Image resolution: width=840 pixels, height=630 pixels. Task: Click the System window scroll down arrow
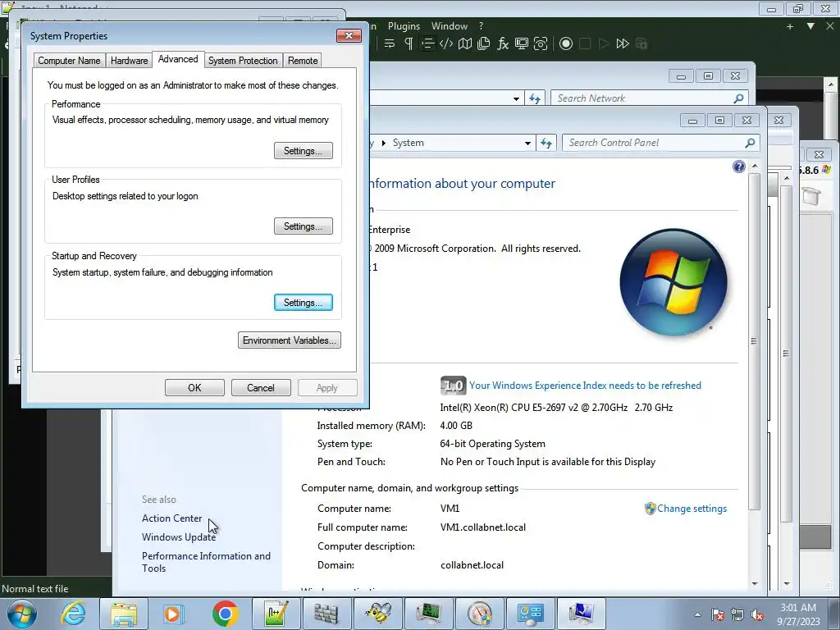pyautogui.click(x=755, y=583)
